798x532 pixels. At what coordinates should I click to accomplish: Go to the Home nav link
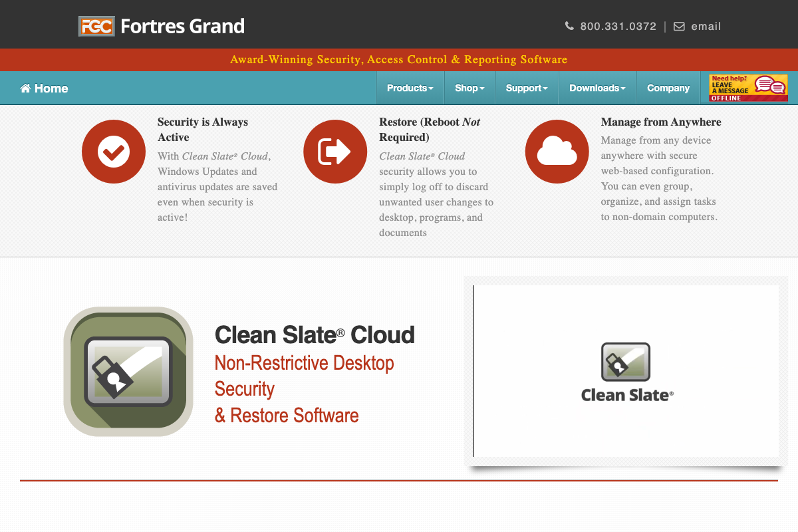pyautogui.click(x=44, y=88)
